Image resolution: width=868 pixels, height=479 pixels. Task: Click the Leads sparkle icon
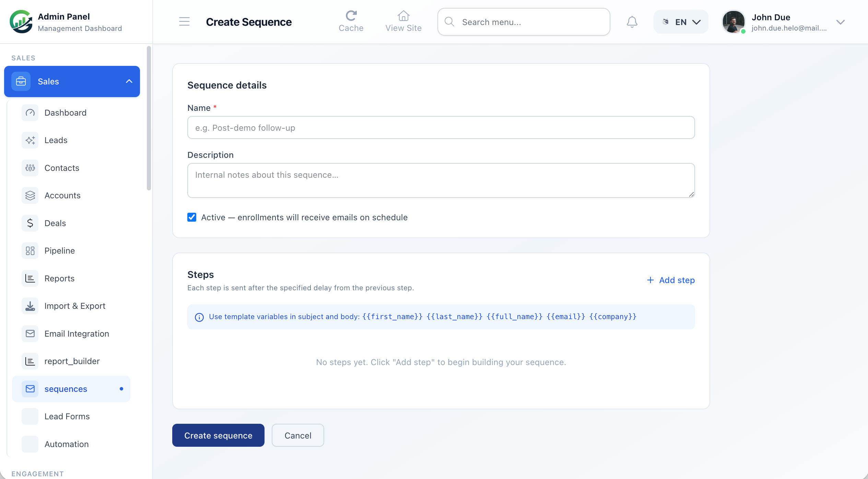click(30, 140)
